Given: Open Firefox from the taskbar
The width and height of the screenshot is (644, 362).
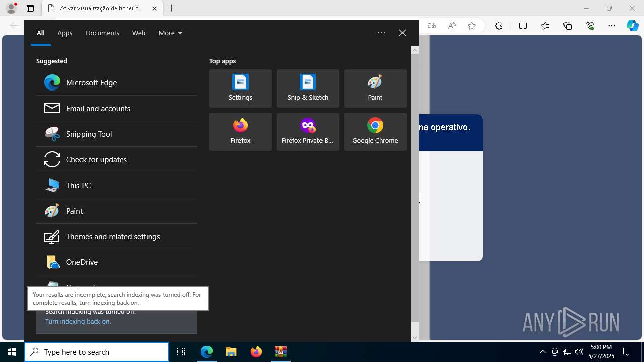Looking at the screenshot, I should coord(256,352).
